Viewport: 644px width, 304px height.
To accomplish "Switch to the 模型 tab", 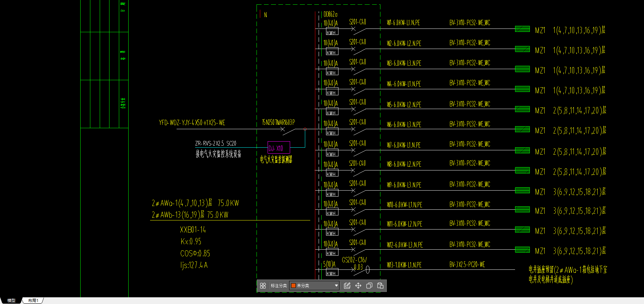I will pyautogui.click(x=11, y=301).
